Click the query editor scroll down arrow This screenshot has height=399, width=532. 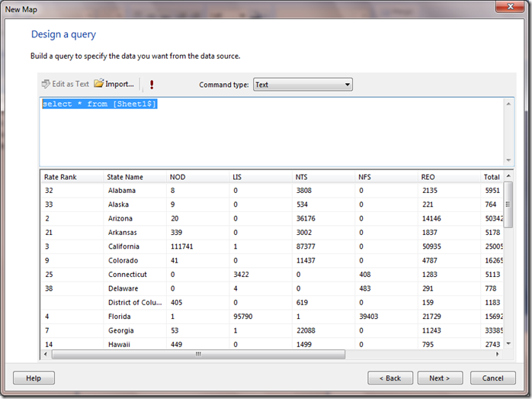pos(508,160)
